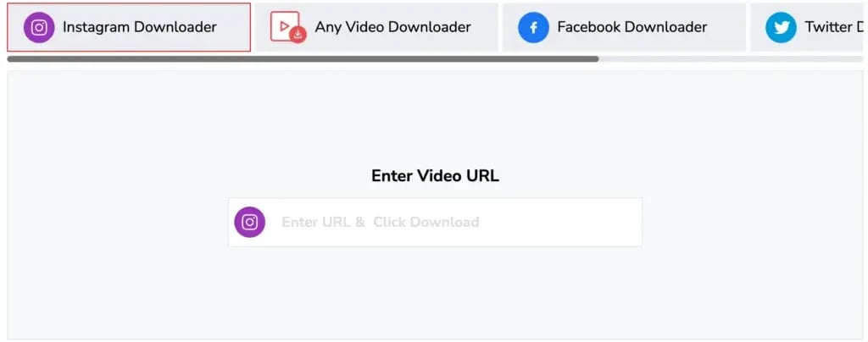Open the Instagram Downloader tab

click(129, 27)
